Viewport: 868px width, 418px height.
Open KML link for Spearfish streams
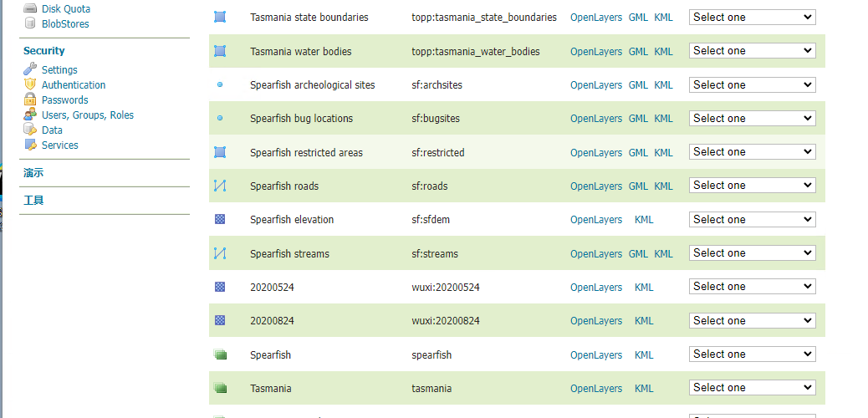663,253
